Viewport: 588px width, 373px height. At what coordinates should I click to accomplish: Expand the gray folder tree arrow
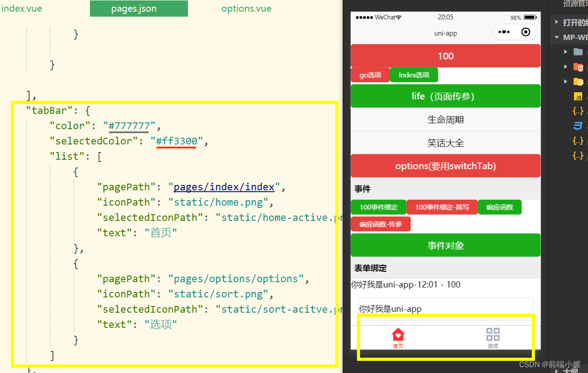(x=566, y=52)
